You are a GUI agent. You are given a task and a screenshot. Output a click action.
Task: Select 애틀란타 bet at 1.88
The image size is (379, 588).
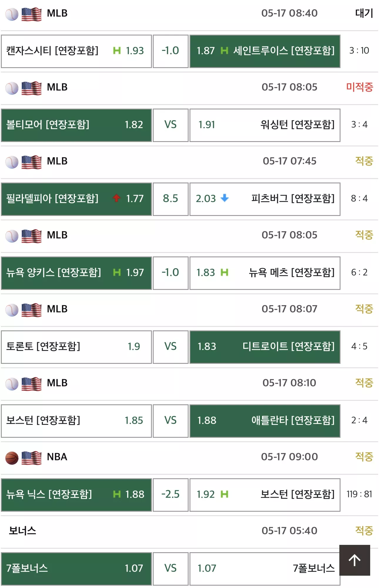(x=265, y=421)
